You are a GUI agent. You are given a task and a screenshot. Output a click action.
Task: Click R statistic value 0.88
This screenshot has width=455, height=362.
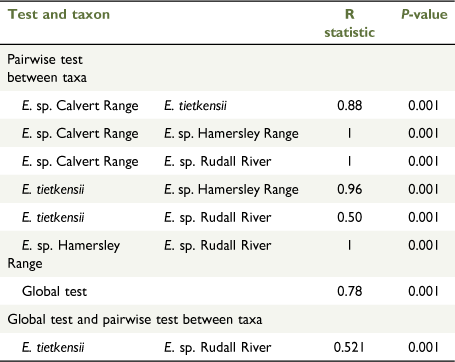350,105
